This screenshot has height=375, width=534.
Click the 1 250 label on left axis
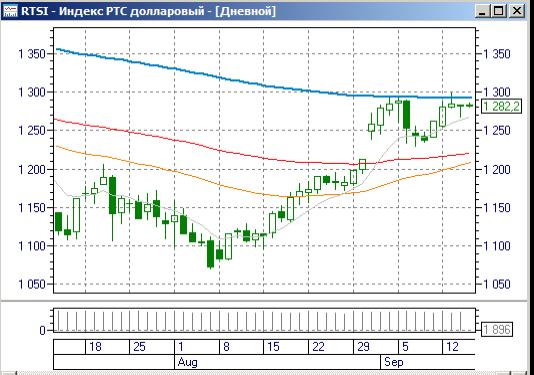(x=32, y=130)
